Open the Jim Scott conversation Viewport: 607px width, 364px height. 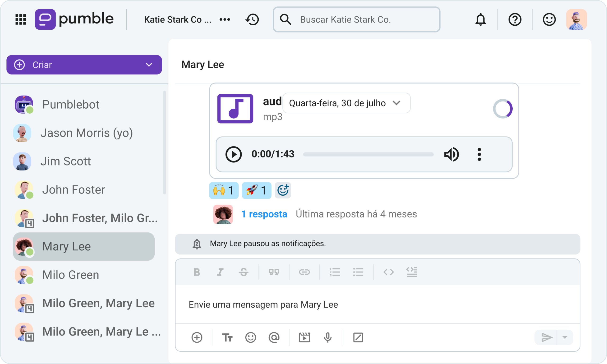(x=65, y=161)
